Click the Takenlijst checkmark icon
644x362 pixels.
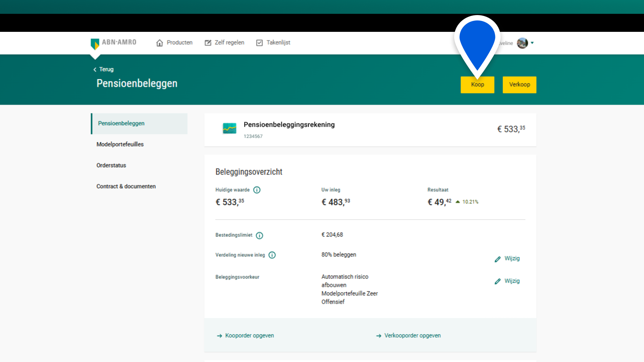[259, 43]
